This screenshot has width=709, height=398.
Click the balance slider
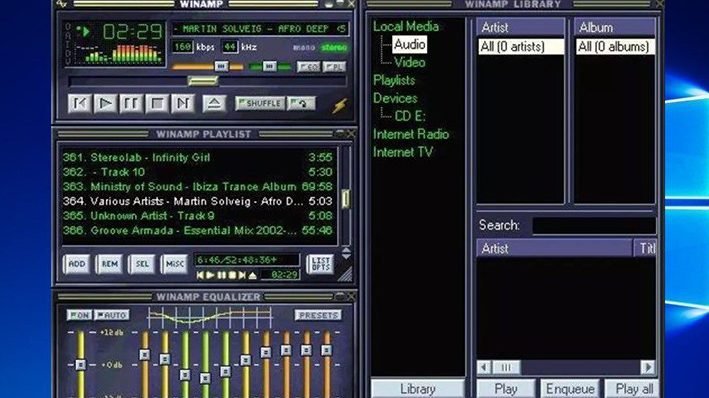coord(271,67)
